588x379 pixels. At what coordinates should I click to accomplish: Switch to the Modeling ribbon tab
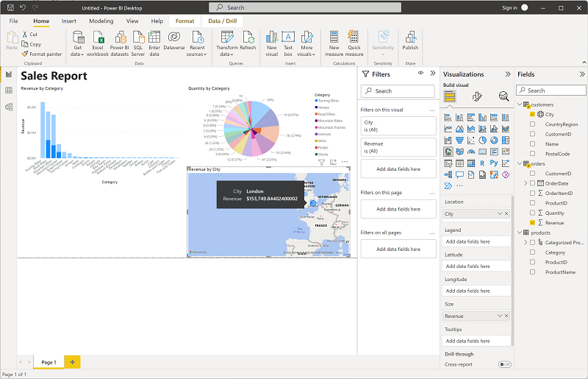[x=101, y=21]
